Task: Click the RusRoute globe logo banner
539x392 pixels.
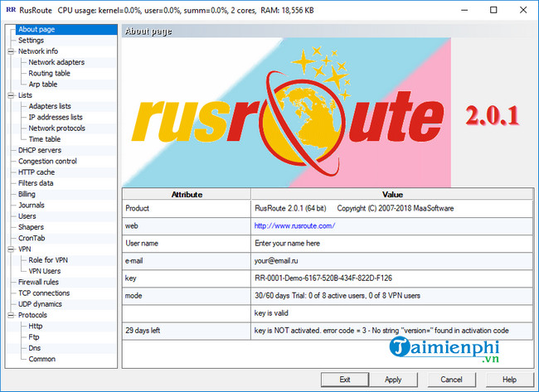Action: (287, 113)
